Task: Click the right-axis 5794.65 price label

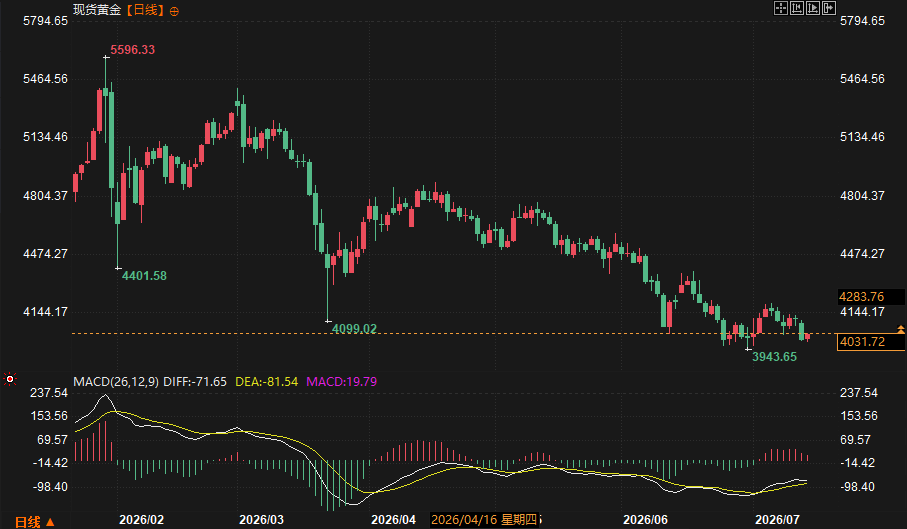Action: (x=862, y=21)
